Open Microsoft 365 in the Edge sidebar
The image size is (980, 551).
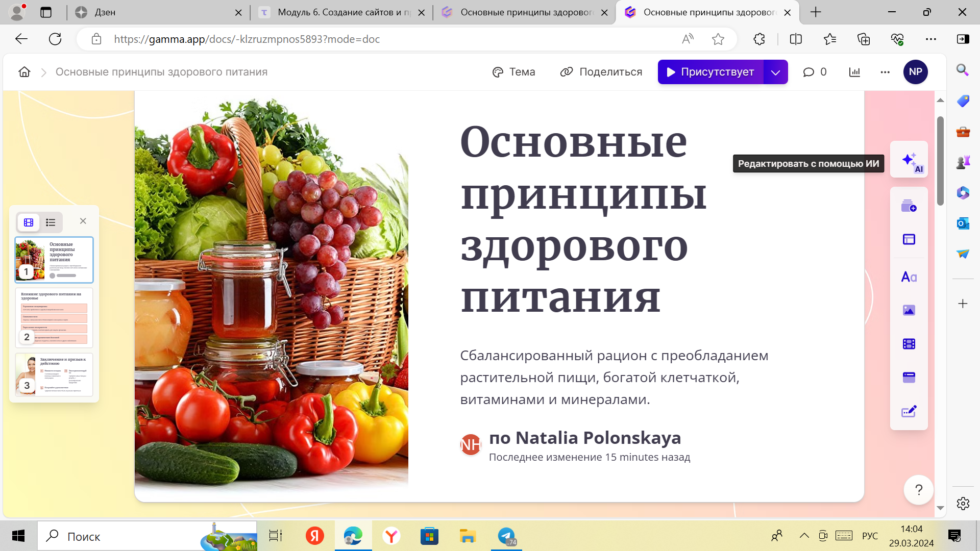[963, 193]
